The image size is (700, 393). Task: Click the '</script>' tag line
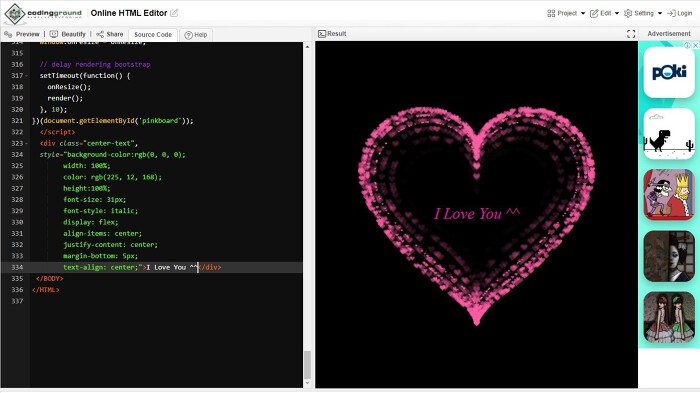pos(57,132)
